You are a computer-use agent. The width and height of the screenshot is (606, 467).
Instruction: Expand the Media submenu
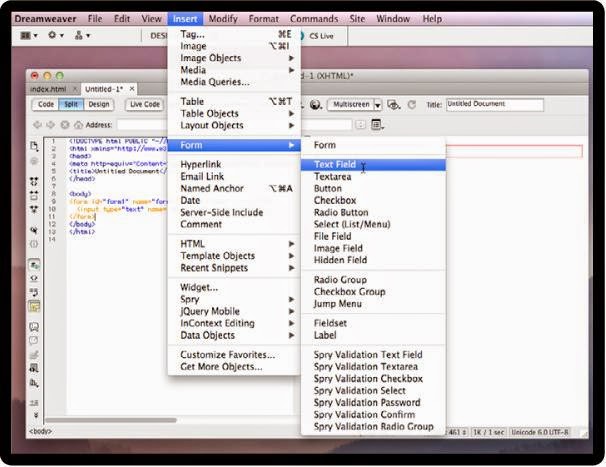tap(234, 70)
